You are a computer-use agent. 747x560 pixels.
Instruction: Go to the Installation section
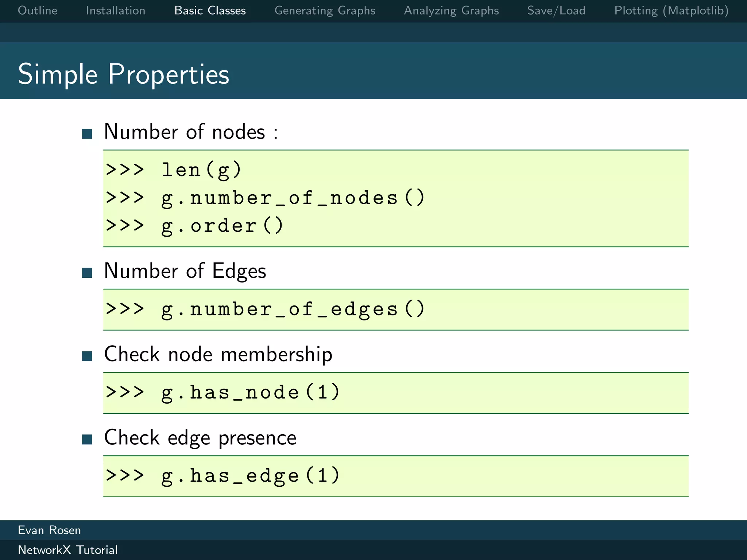pos(116,11)
